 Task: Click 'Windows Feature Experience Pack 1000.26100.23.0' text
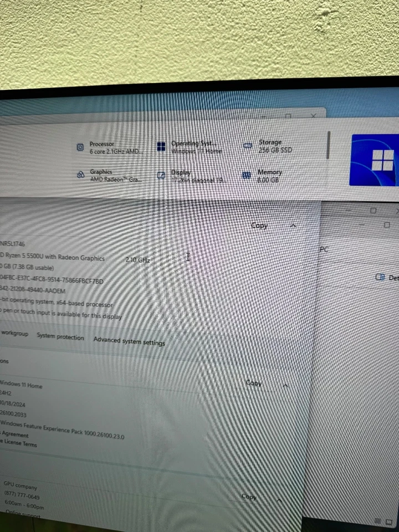(62, 430)
